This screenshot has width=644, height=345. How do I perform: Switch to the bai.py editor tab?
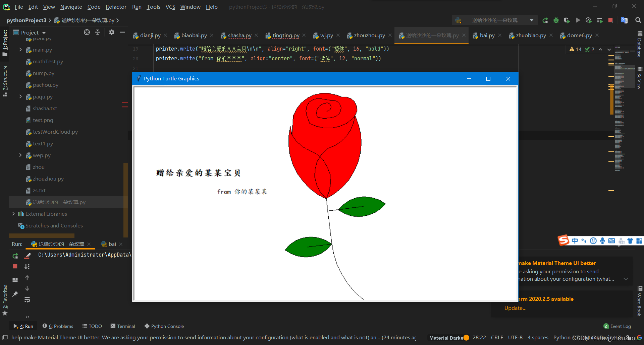pyautogui.click(x=487, y=35)
